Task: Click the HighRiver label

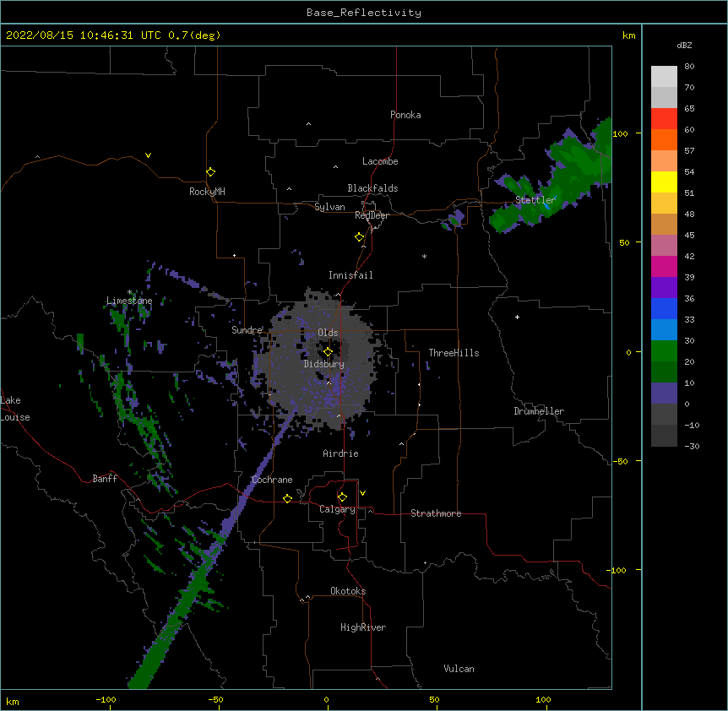Action: coord(363,627)
